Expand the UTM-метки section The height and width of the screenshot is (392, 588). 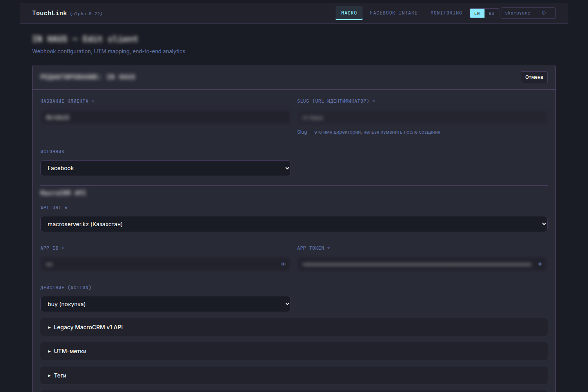(x=294, y=351)
